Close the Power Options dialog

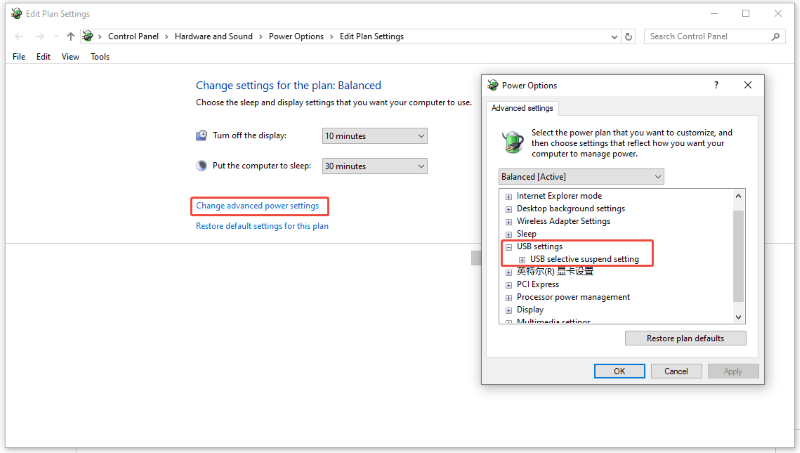click(x=748, y=85)
